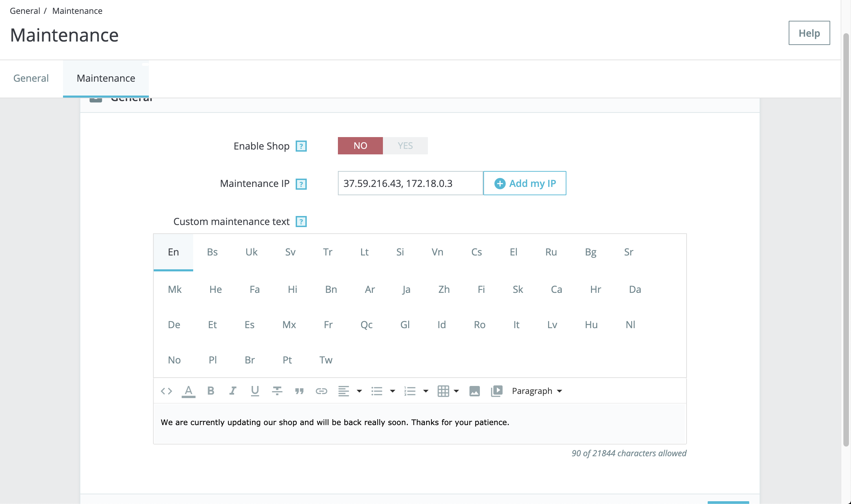Insert a blockquote in the editor

click(x=299, y=391)
